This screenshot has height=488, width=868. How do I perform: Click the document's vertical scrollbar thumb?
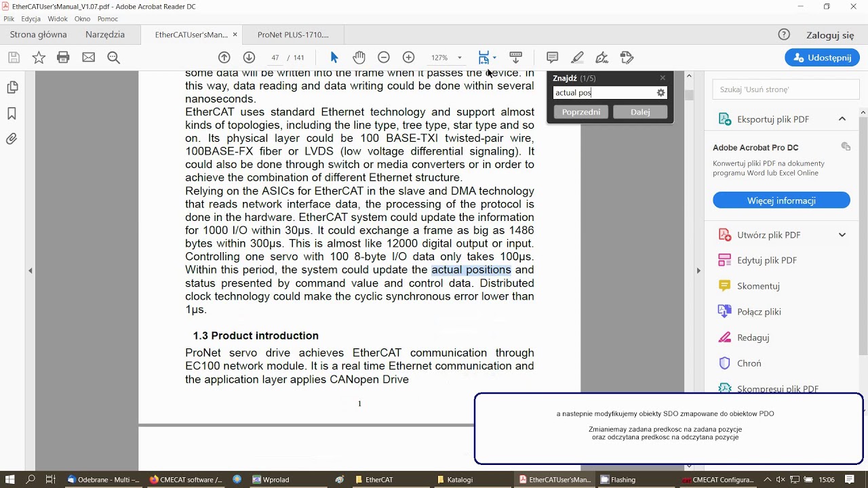(x=689, y=95)
